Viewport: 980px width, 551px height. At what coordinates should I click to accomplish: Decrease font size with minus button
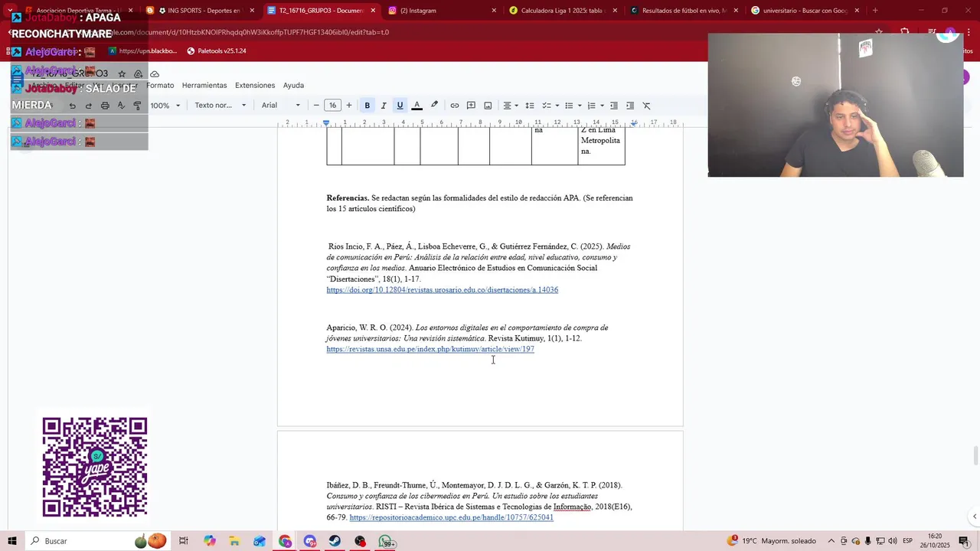pos(316,106)
